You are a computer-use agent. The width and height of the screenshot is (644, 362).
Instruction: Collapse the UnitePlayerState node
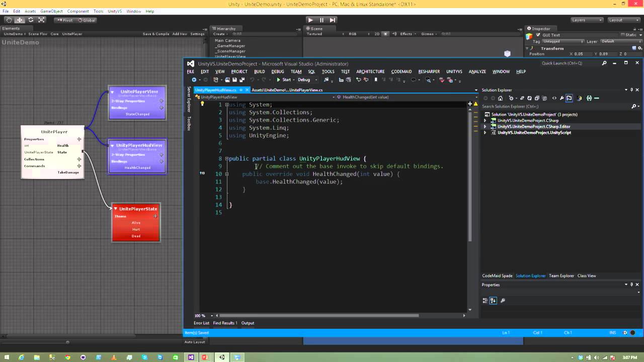click(116, 209)
